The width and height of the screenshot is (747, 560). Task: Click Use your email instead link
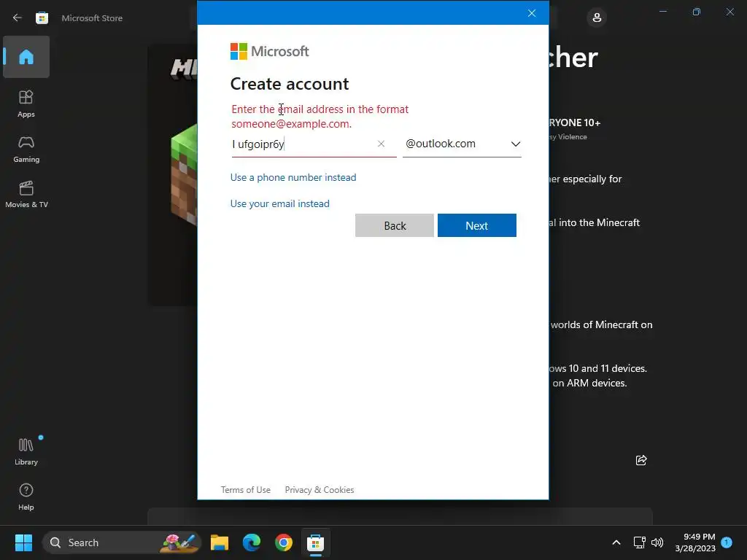point(280,203)
